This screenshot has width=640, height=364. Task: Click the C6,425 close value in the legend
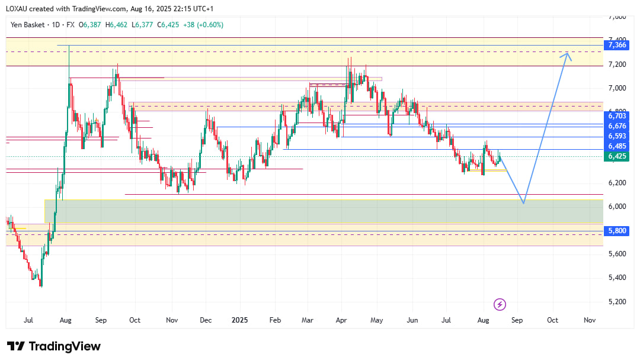[168, 25]
